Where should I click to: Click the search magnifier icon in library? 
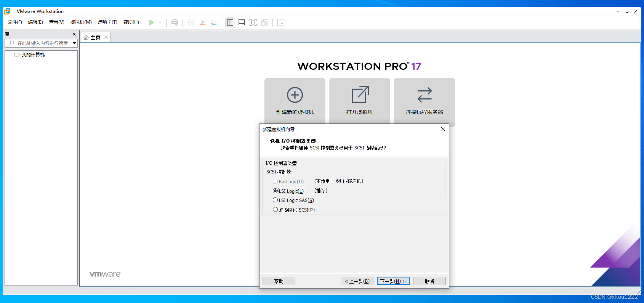coord(11,43)
